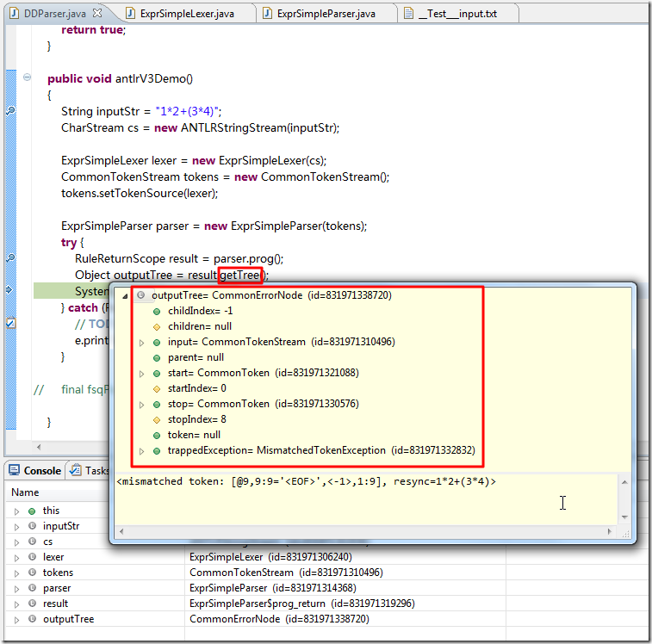Click the popup horizontal scrollbar left arrow
This screenshot has width=652, height=644.
[x=121, y=531]
